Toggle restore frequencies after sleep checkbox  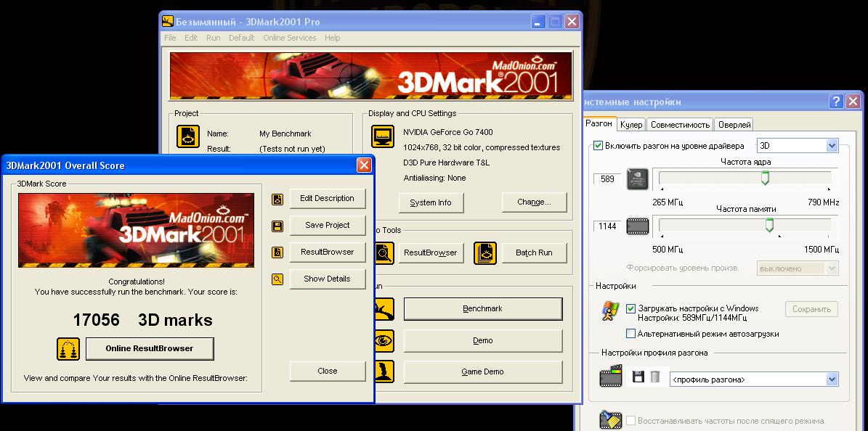[x=630, y=421]
